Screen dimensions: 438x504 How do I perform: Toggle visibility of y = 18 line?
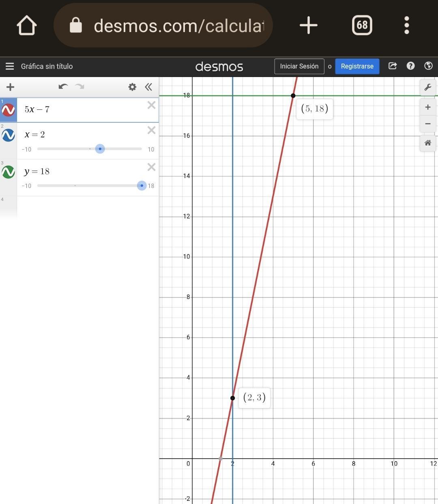pyautogui.click(x=9, y=172)
